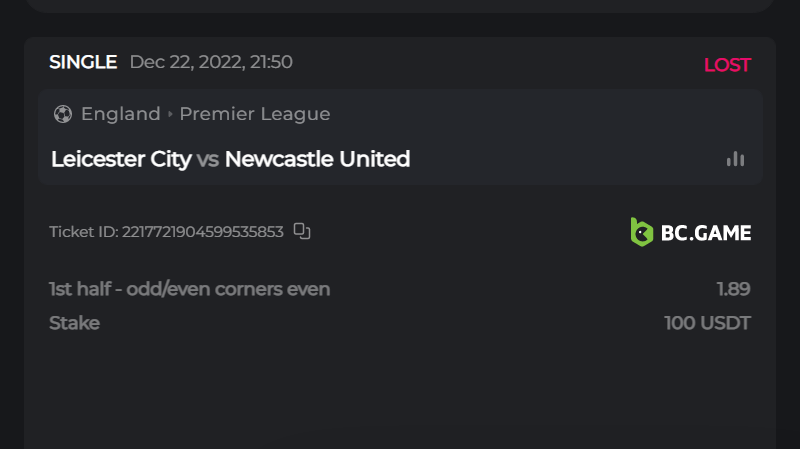Copy the ticket ID with copy icon
Screen dimensions: 800x449
point(302,232)
